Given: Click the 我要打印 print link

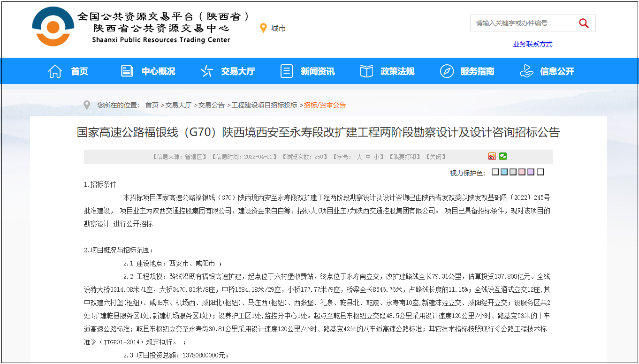Looking at the screenshot, I should pos(406,157).
